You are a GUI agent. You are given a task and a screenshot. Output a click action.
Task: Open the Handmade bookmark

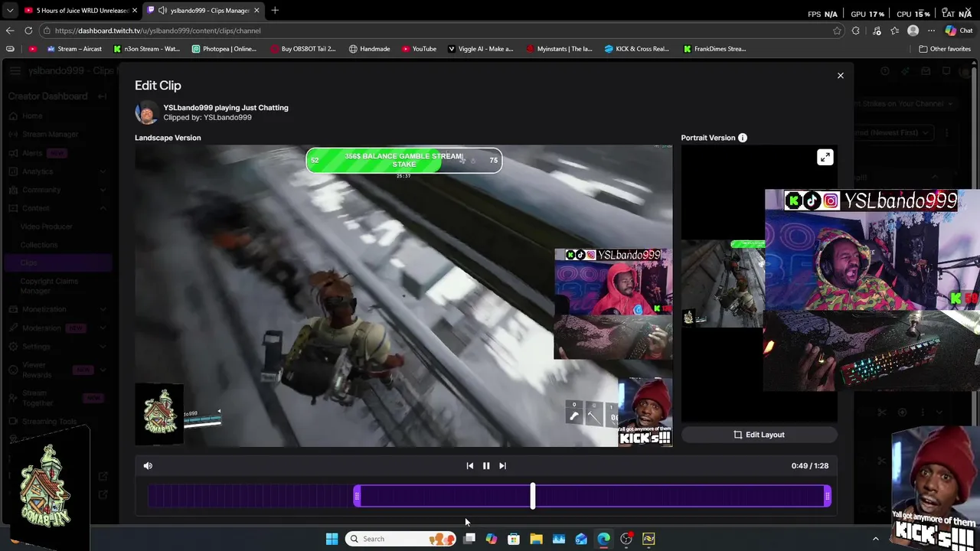(369, 49)
